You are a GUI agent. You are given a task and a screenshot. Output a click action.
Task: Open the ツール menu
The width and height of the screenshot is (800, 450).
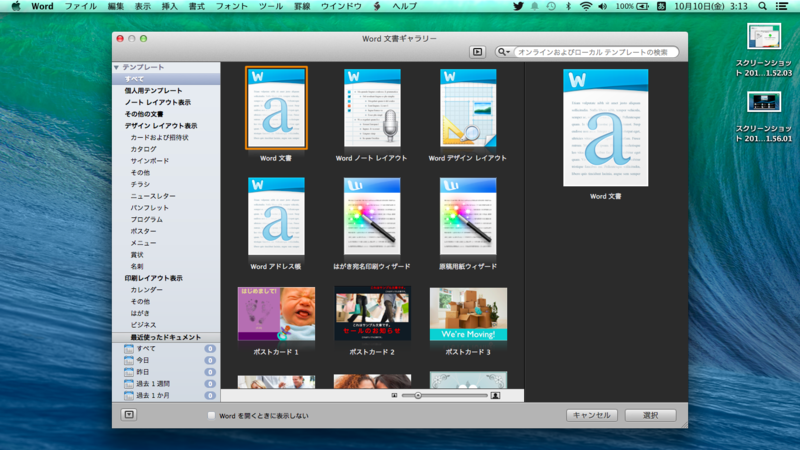click(270, 6)
